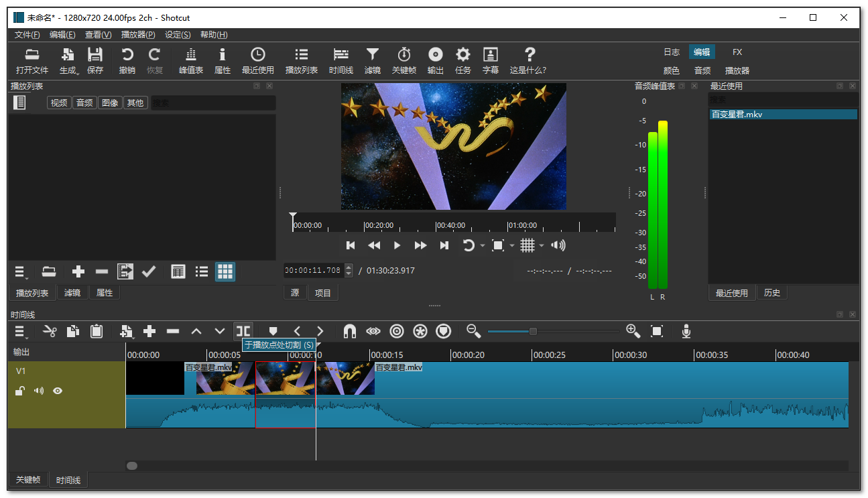868x498 pixels.
Task: Click timeline scissors cut icon
Action: pyautogui.click(x=50, y=331)
